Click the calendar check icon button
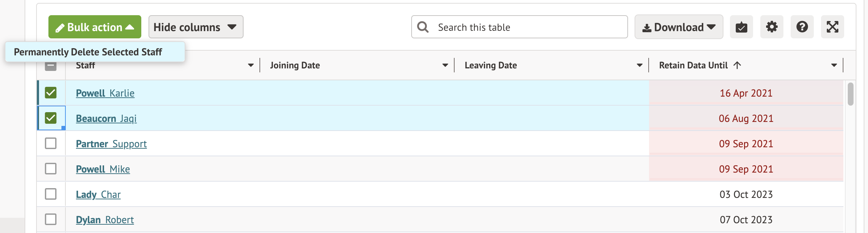868x233 pixels. point(741,27)
